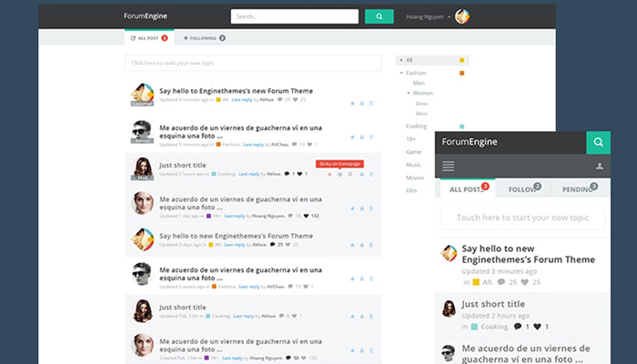Viewport: 637px width, 364px height.
Task: Click the orange swatch beside Fashion category
Action: [x=462, y=73]
